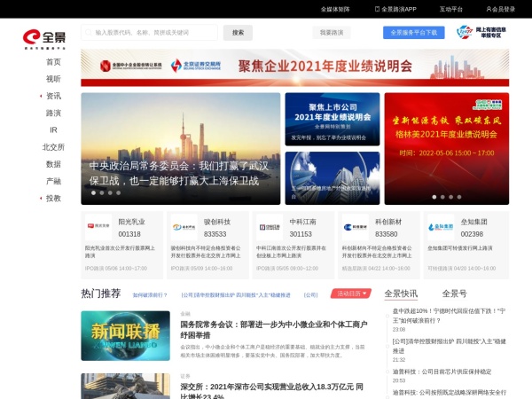This screenshot has width=532, height=399.
Task: Click the 全景服务平台下载 button
Action: (x=413, y=32)
